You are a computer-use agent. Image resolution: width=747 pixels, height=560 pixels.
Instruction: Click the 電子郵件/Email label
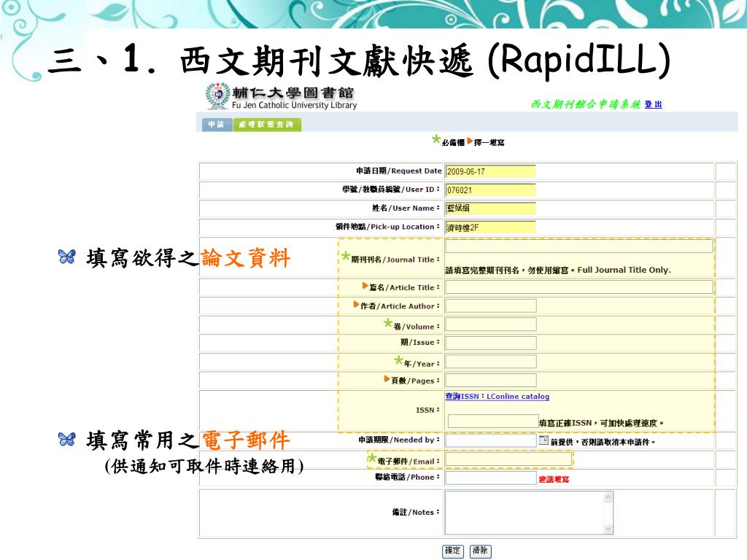click(x=409, y=461)
